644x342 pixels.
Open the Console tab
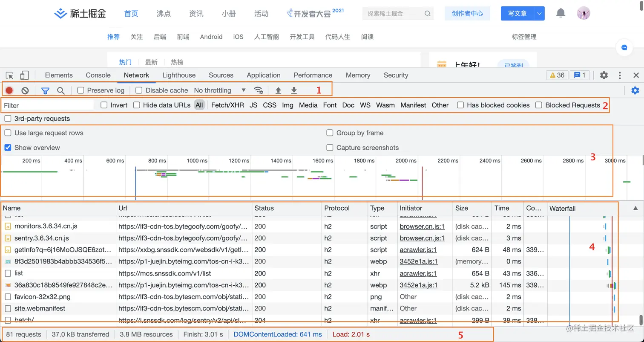tap(98, 75)
